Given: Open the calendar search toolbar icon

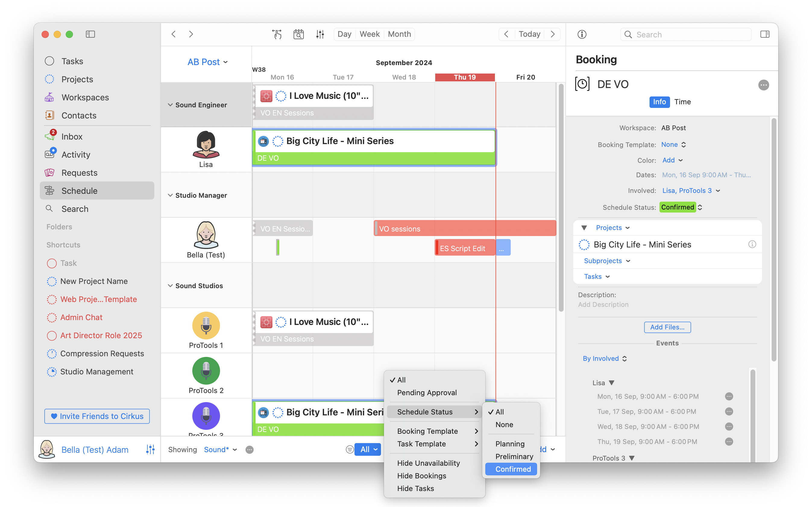Looking at the screenshot, I should [298, 34].
